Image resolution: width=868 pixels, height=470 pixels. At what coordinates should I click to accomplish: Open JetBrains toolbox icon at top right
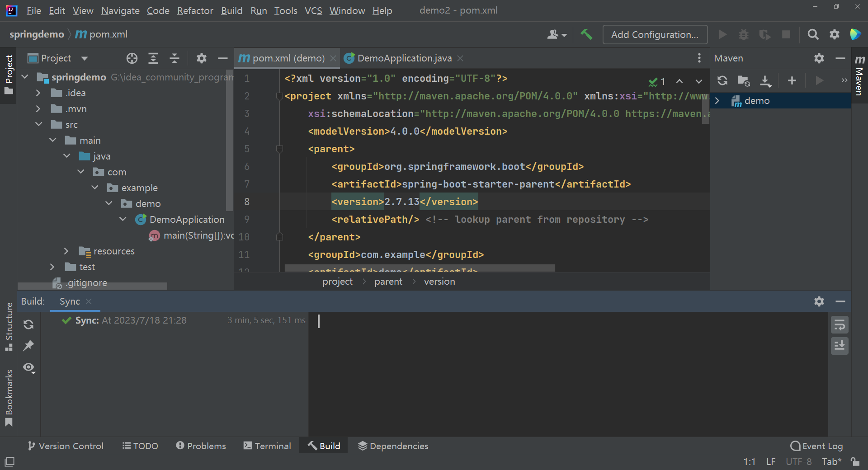coord(855,34)
